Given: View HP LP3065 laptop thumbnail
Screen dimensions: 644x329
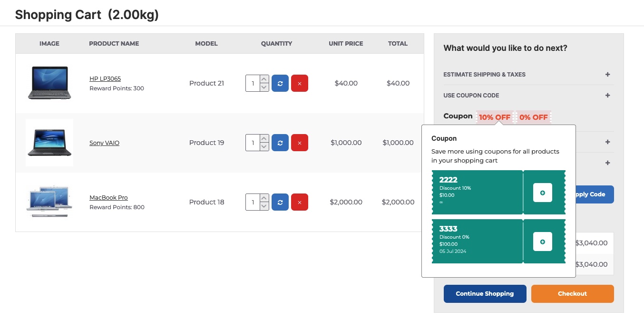Looking at the screenshot, I should click(49, 83).
